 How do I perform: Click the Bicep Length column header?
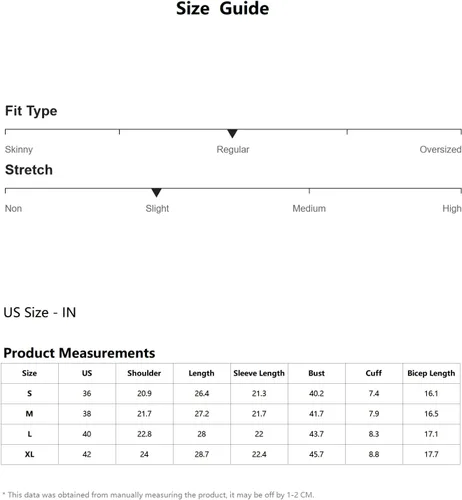click(431, 373)
